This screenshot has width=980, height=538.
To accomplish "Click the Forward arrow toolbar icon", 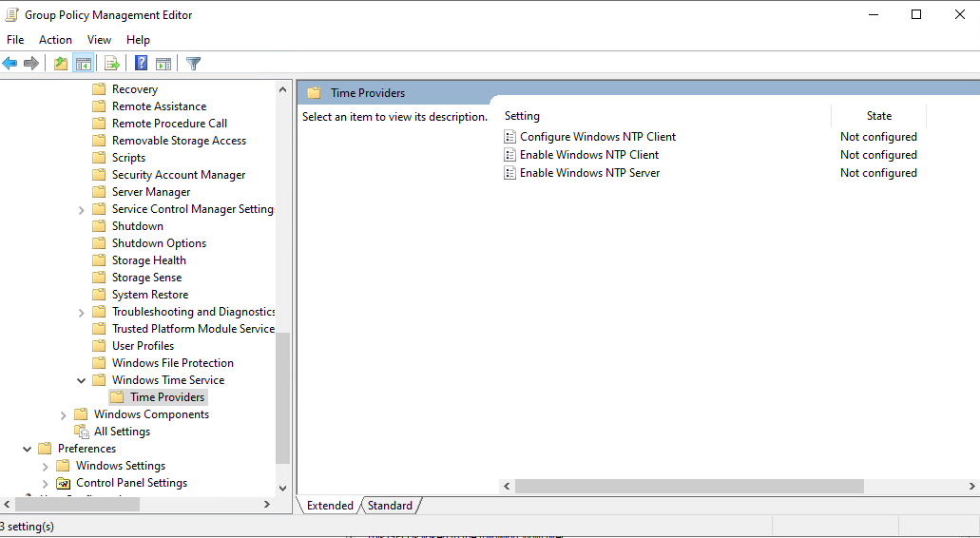I will (x=30, y=63).
